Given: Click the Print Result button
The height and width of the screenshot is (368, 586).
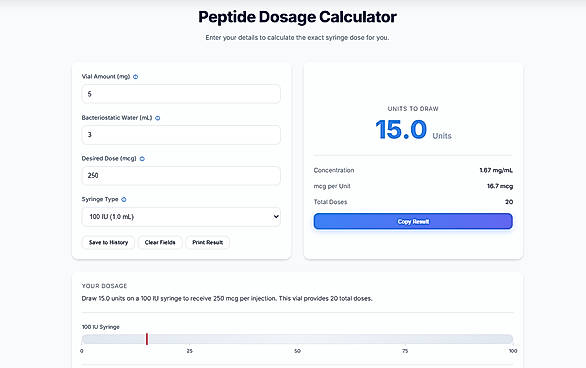Looking at the screenshot, I should tap(207, 242).
